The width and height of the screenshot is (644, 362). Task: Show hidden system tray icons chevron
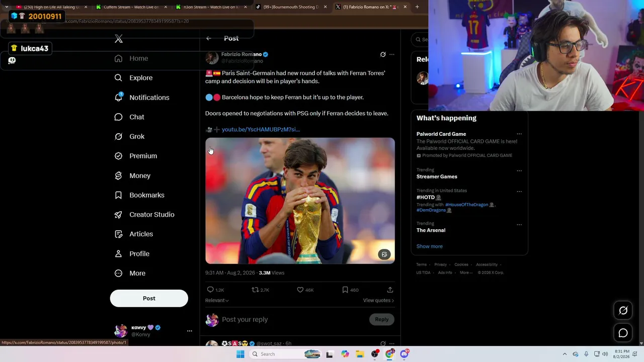click(x=565, y=354)
